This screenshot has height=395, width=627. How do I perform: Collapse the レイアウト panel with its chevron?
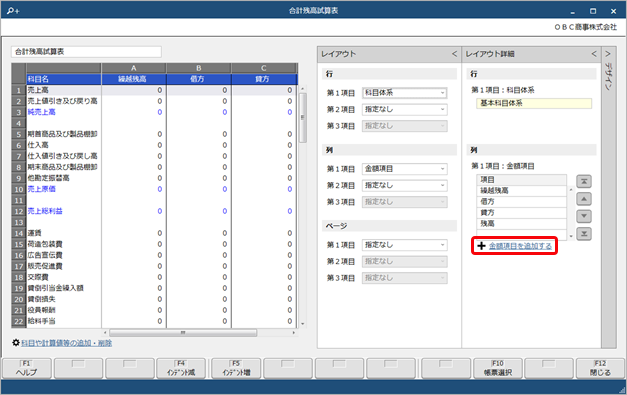(x=454, y=54)
